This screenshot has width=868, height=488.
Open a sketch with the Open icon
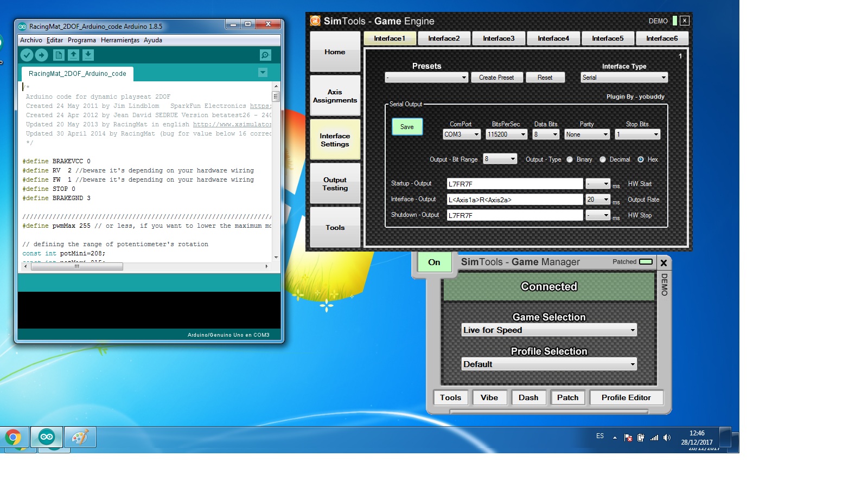73,55
